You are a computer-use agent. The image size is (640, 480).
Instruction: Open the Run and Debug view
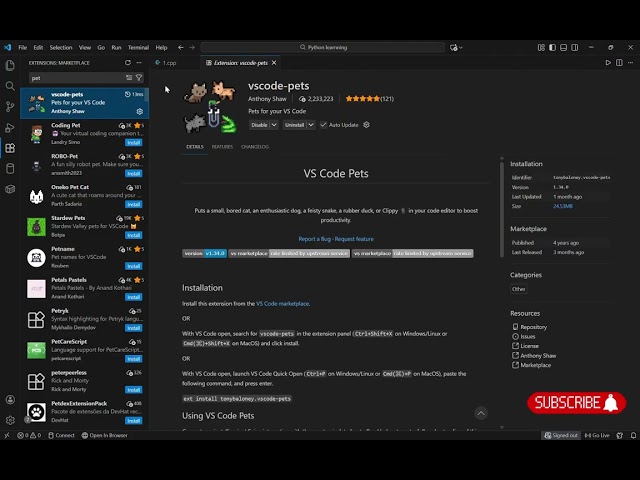[x=10, y=127]
